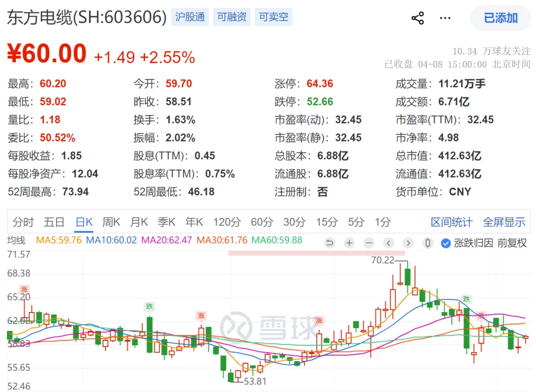Open 全屏显示 fullscreen chart
Image resolution: width=536 pixels, height=392 pixels.
click(504, 222)
